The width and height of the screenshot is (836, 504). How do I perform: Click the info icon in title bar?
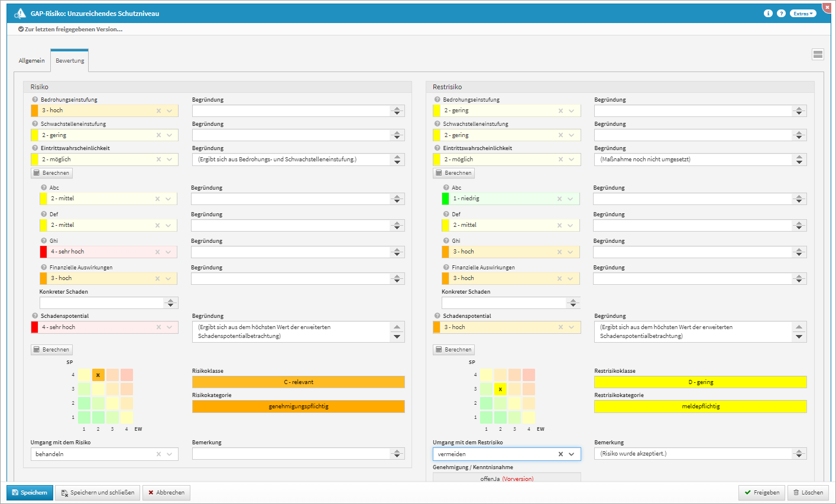[x=768, y=13]
